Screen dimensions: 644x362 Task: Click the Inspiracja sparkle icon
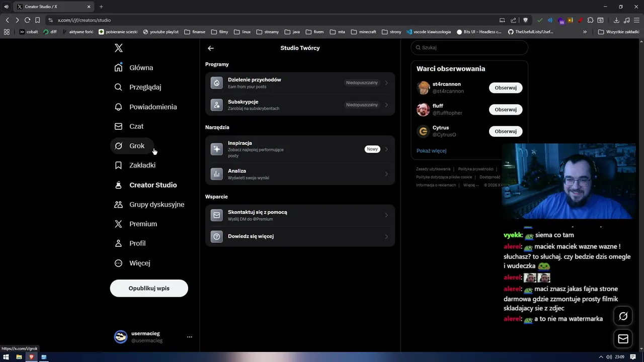coord(216,149)
